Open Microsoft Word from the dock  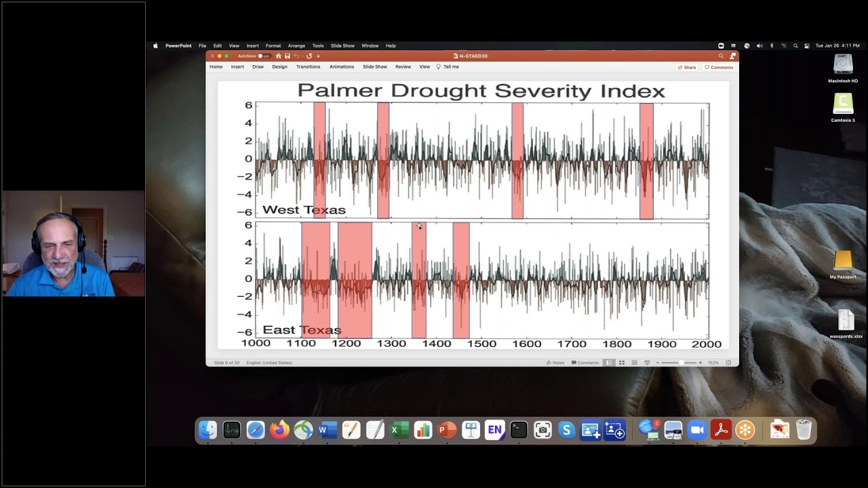click(328, 430)
